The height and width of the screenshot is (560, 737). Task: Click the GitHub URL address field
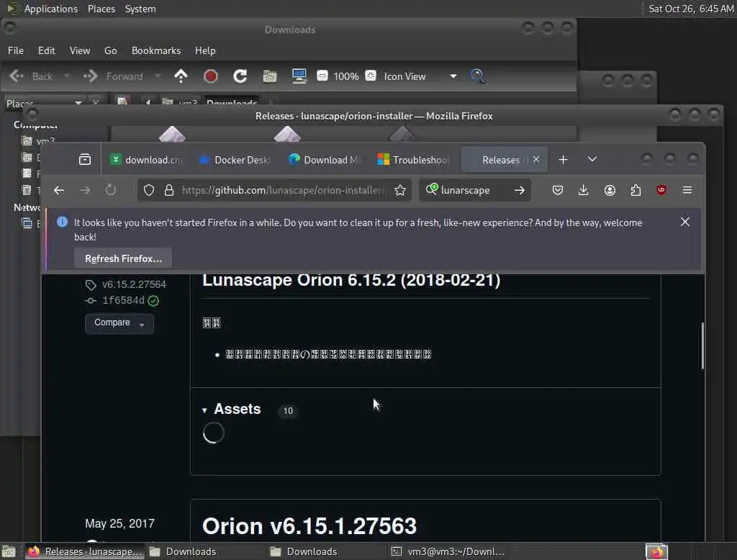click(x=282, y=191)
